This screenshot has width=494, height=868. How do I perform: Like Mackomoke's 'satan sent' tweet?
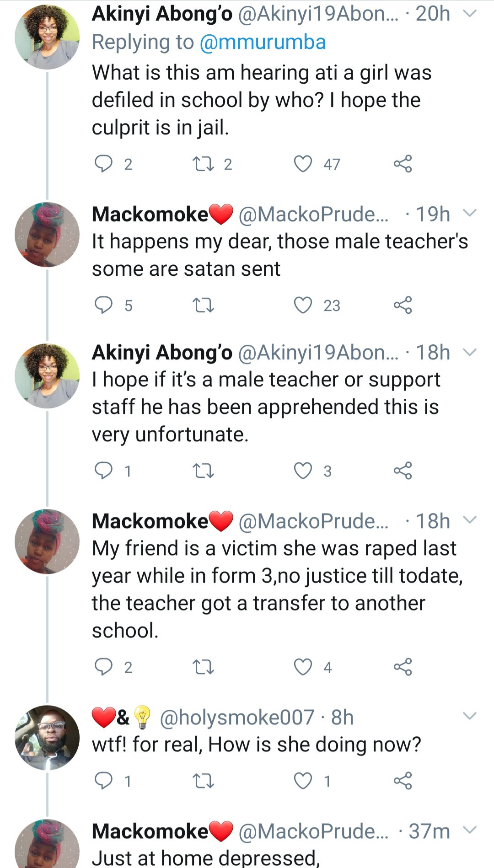pyautogui.click(x=303, y=305)
